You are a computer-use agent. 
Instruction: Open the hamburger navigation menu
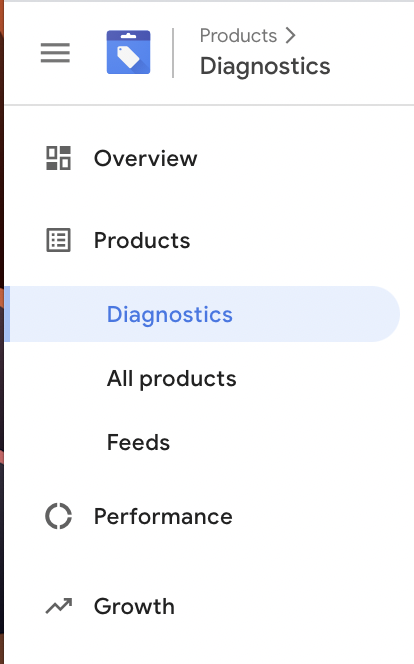coord(55,53)
